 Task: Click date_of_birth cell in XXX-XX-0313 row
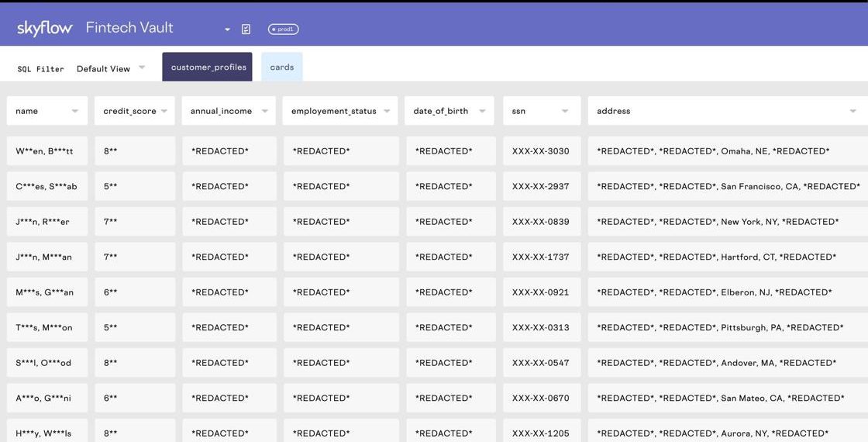[450, 327]
